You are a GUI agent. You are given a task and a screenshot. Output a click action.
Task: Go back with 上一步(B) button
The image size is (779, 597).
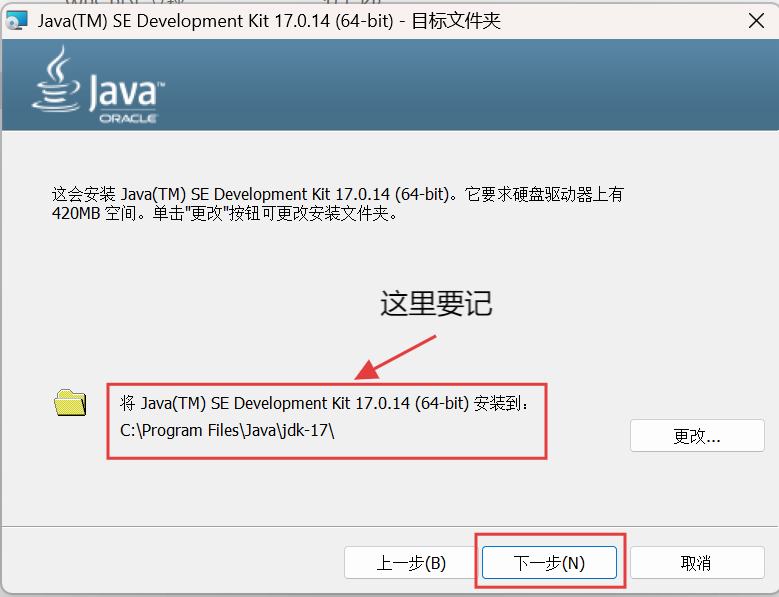tap(411, 563)
